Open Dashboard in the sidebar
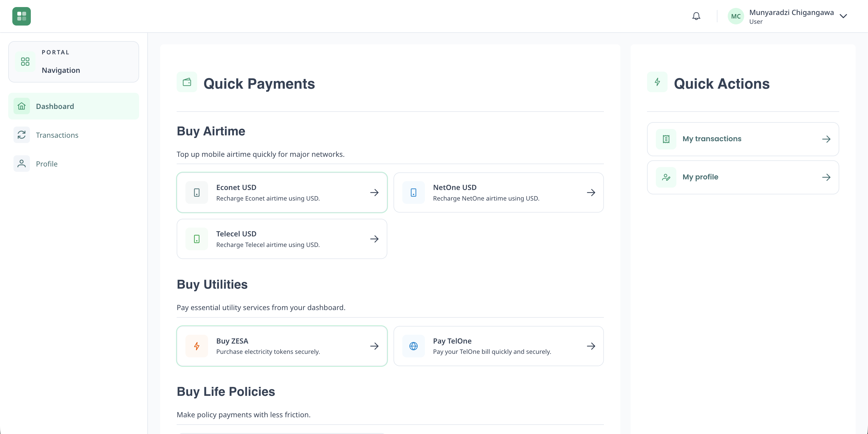 coord(73,106)
